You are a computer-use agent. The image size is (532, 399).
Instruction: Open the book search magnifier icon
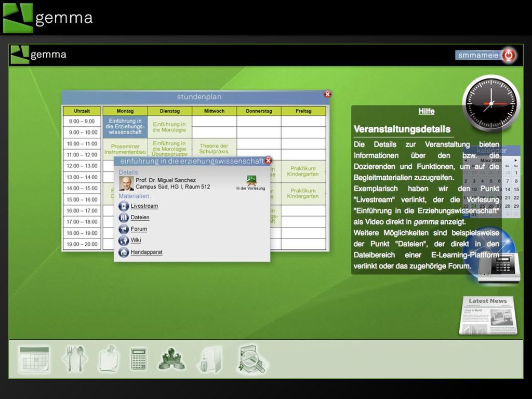pyautogui.click(x=252, y=360)
